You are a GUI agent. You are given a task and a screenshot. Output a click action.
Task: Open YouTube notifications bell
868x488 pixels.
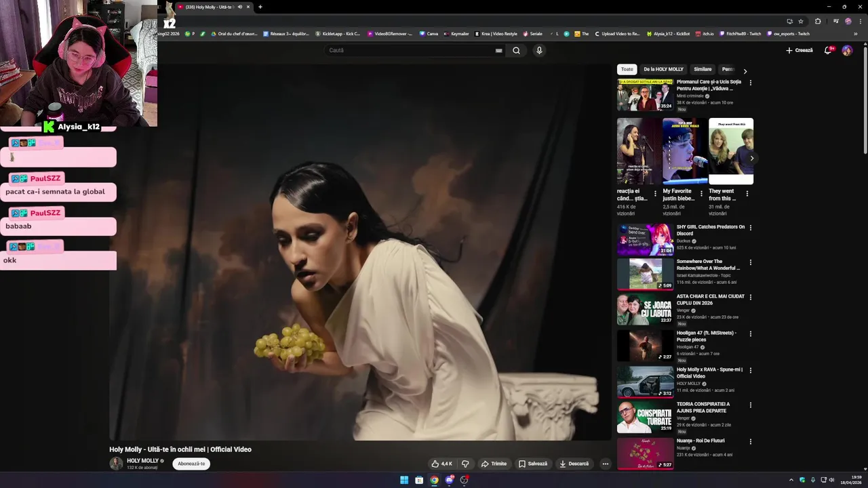(x=828, y=50)
